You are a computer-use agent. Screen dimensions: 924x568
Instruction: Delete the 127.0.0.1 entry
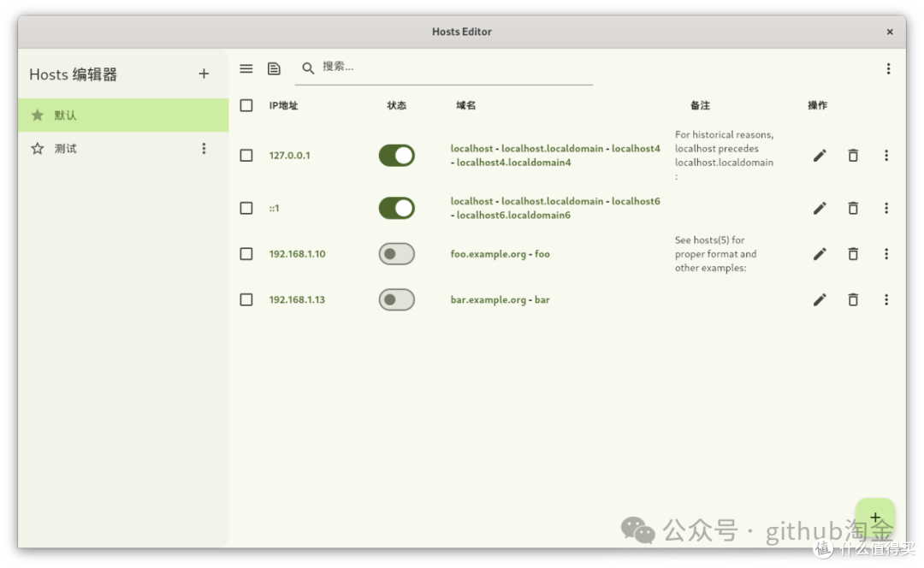(x=853, y=156)
